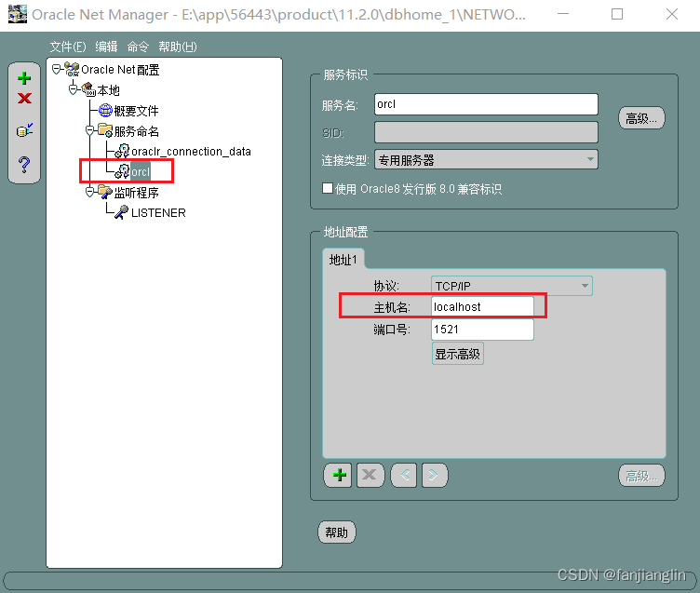700x593 pixels.
Task: Collapse the 本地 tree node
Action: click(73, 89)
